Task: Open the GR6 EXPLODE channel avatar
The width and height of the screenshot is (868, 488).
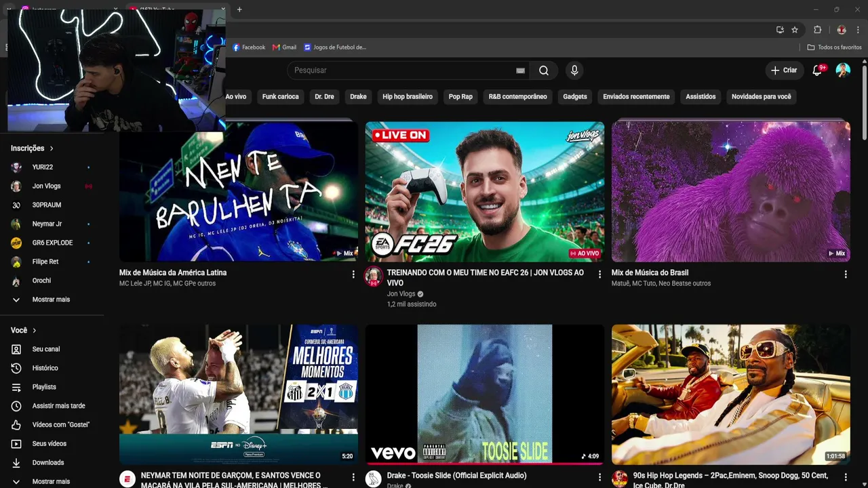Action: pos(16,243)
